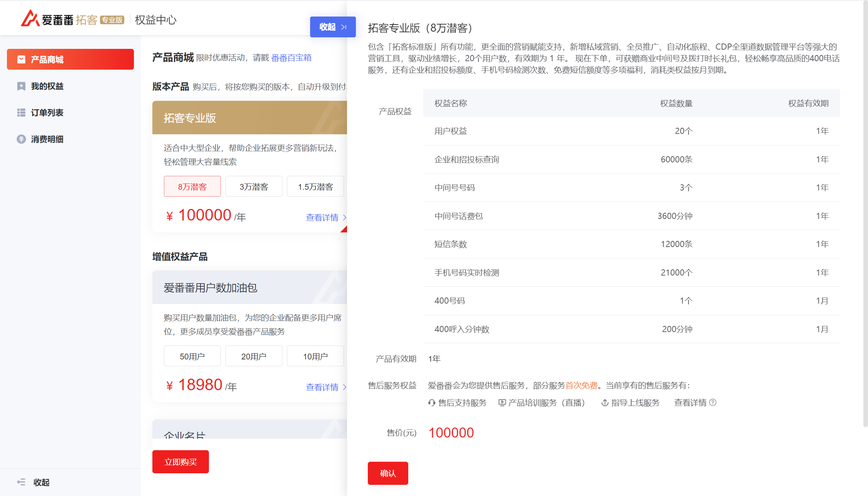Click the 企业名片 card header

[x=250, y=429]
